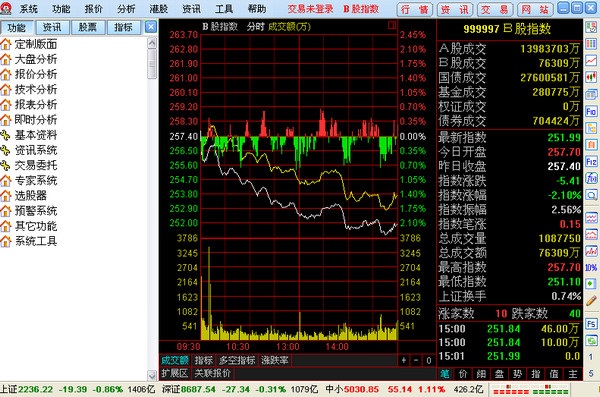Select the 涨跌率 tab below chart
The width and height of the screenshot is (600, 397).
click(x=275, y=360)
